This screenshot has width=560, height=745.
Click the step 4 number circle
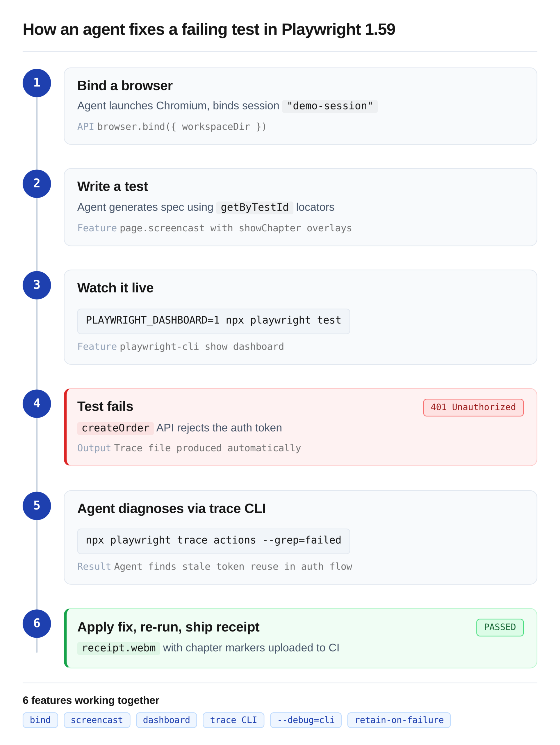pyautogui.click(x=37, y=403)
